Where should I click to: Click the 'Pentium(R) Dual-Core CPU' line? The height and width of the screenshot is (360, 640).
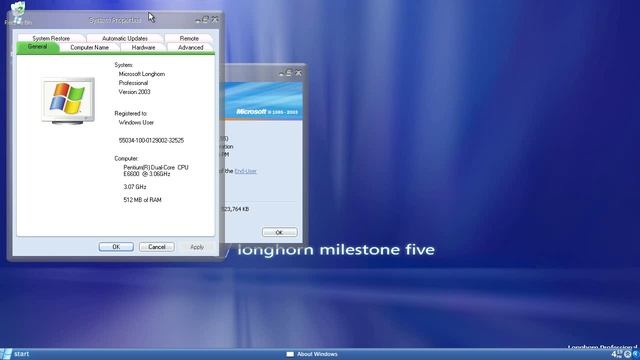[156, 167]
